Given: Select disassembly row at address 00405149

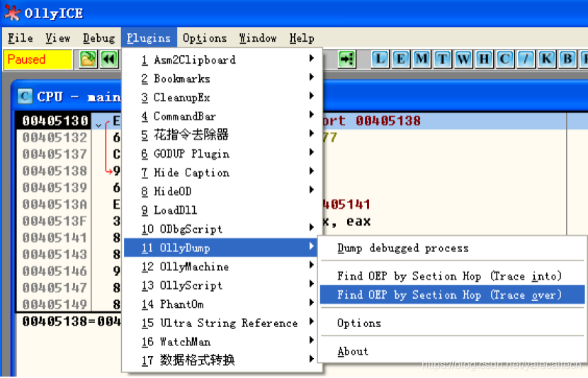Looking at the screenshot, I should click(55, 304).
